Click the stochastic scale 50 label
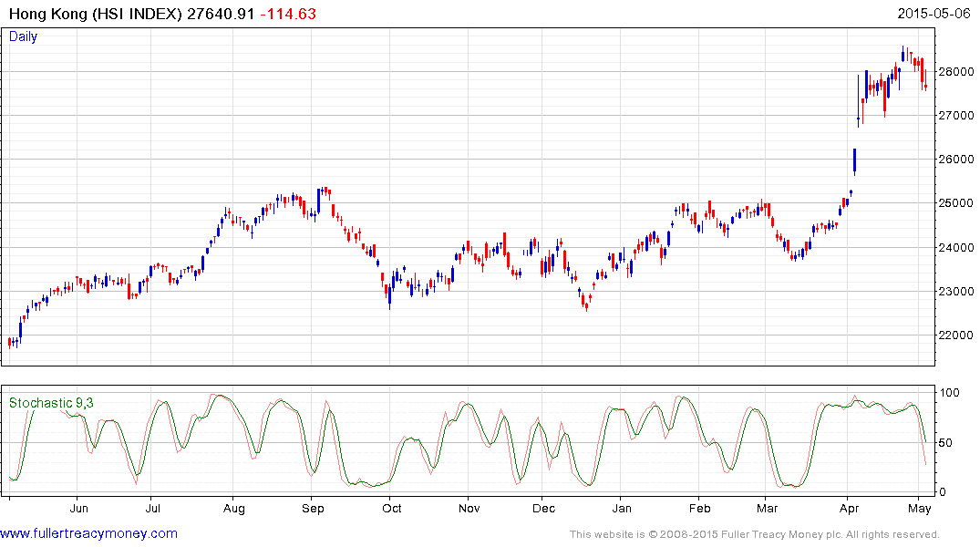 pos(946,442)
